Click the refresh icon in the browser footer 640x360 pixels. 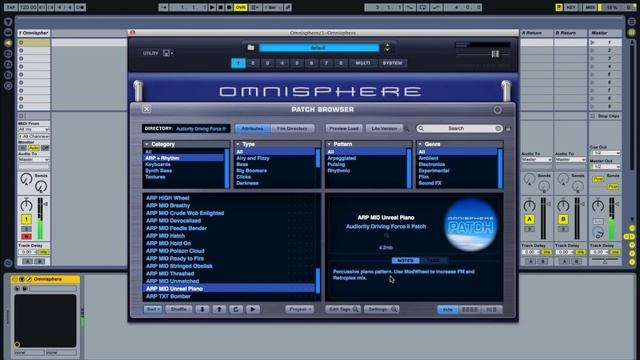(x=236, y=309)
